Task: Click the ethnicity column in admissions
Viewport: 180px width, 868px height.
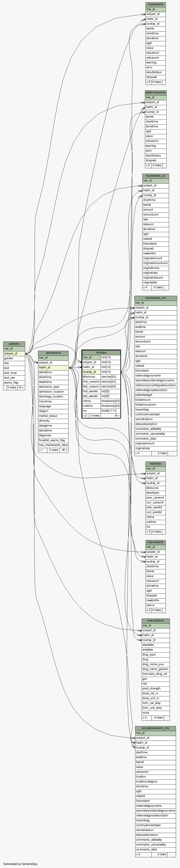Action: pos(53,421)
